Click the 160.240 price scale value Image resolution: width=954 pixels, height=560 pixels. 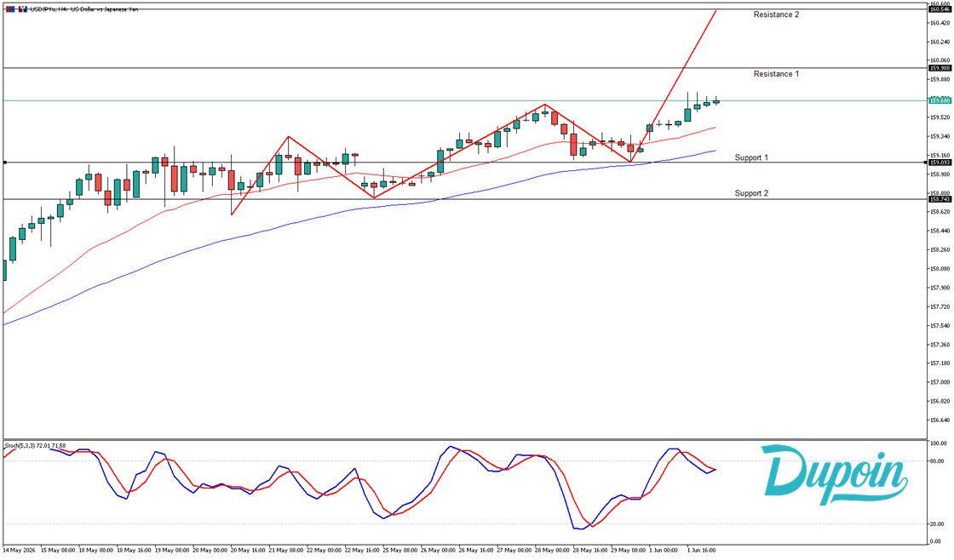(940, 42)
